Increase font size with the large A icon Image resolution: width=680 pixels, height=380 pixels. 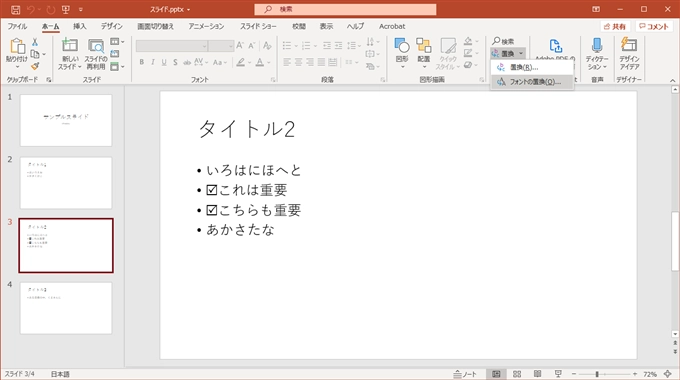[x=240, y=45]
